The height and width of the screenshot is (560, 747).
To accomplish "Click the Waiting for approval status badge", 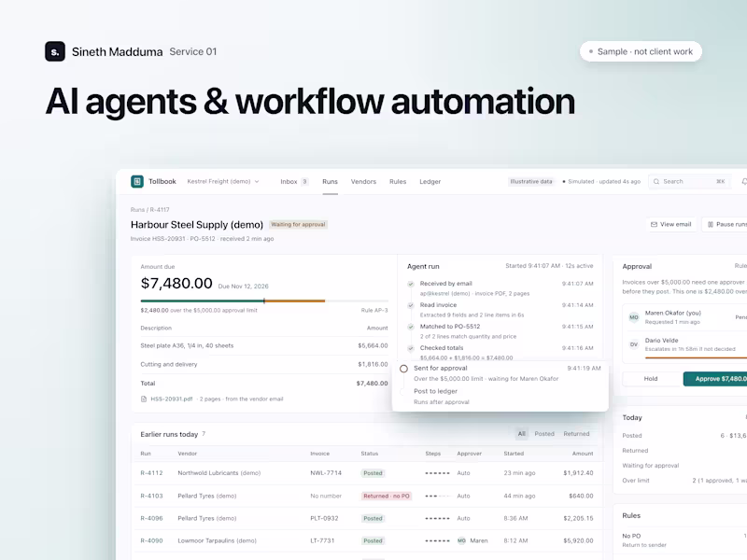I will pyautogui.click(x=298, y=224).
